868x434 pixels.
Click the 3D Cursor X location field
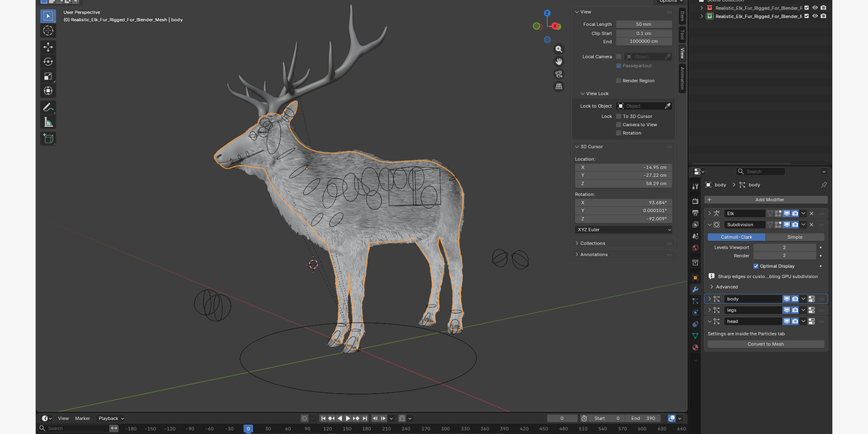click(x=624, y=167)
